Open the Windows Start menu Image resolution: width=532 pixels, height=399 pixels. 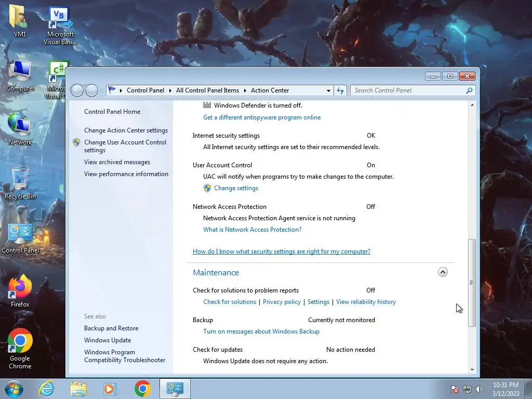pos(14,389)
